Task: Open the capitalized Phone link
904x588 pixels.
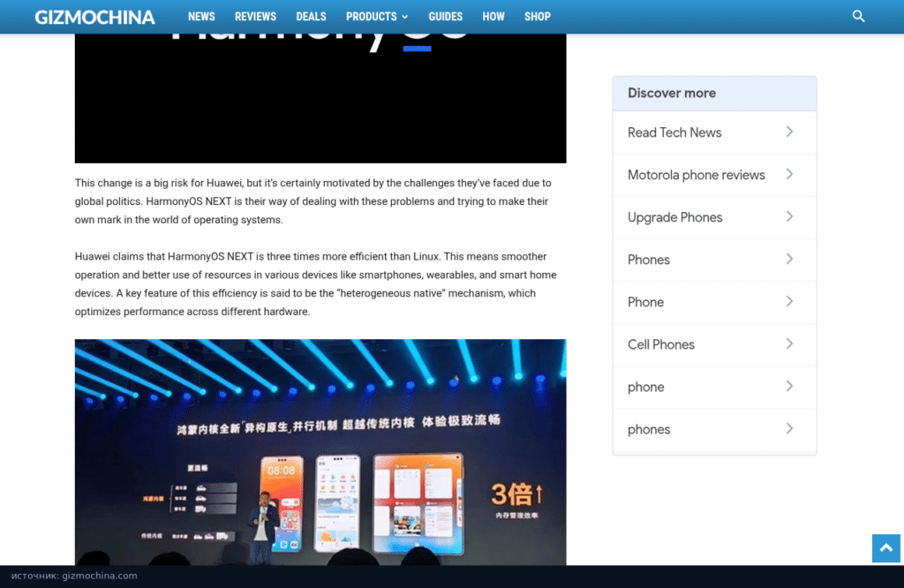Action: click(714, 303)
